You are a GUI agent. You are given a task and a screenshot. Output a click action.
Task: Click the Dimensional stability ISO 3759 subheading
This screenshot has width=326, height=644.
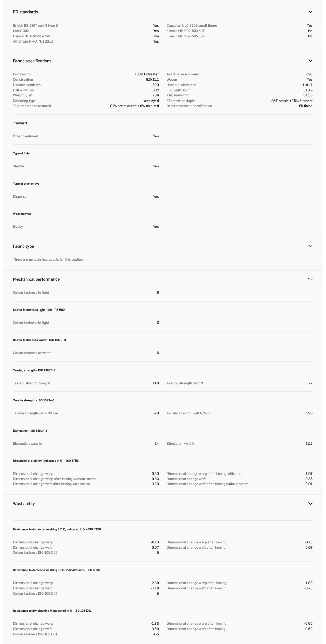pyautogui.click(x=46, y=461)
